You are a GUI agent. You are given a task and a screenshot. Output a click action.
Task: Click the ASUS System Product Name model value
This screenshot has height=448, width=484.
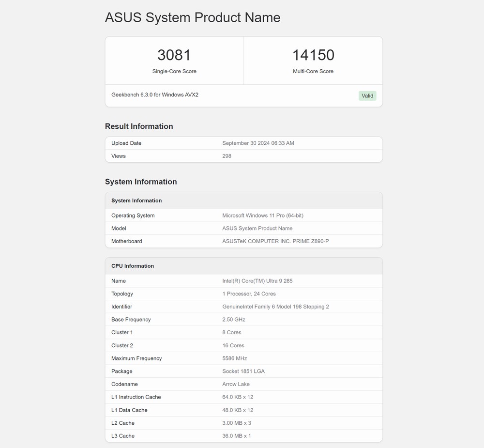[257, 228]
